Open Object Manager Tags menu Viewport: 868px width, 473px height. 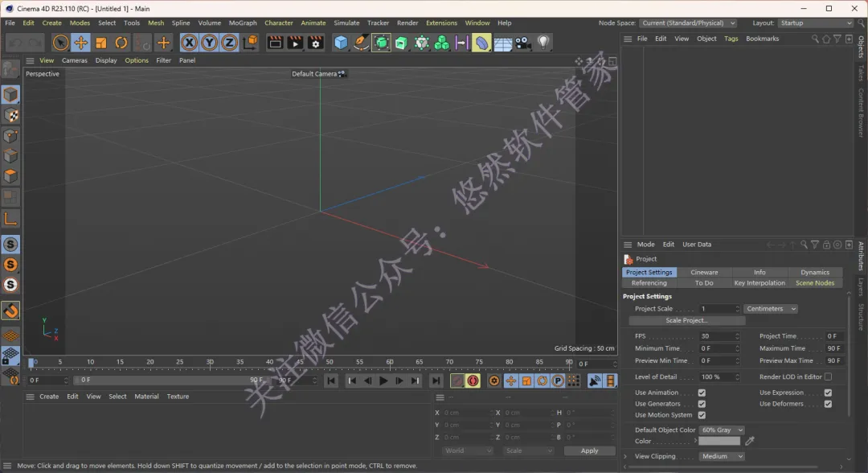(731, 39)
